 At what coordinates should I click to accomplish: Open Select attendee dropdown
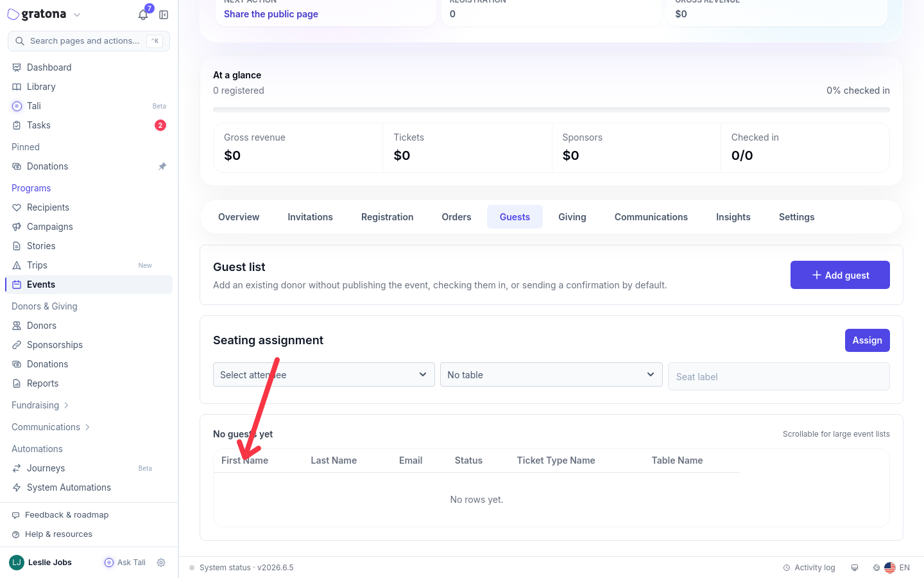[x=324, y=374]
